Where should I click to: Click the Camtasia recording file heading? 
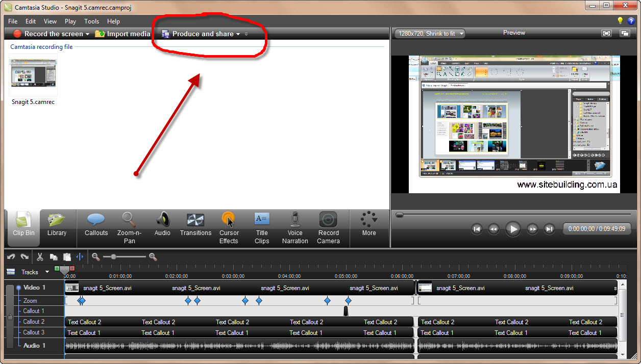[41, 47]
